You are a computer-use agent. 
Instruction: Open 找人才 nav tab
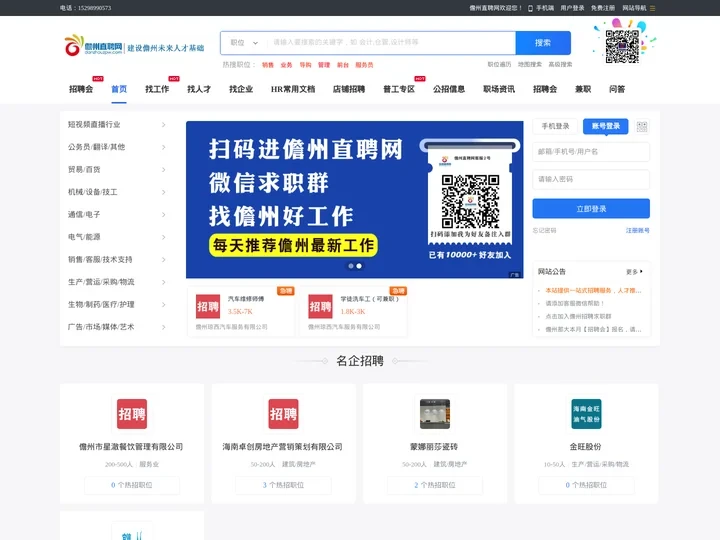(x=199, y=89)
